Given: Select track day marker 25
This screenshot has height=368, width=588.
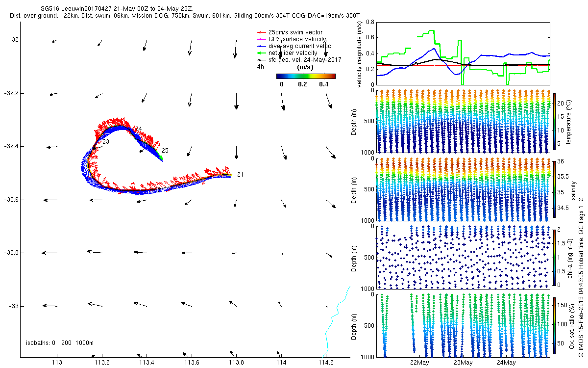Looking at the screenshot, I should (x=165, y=150).
